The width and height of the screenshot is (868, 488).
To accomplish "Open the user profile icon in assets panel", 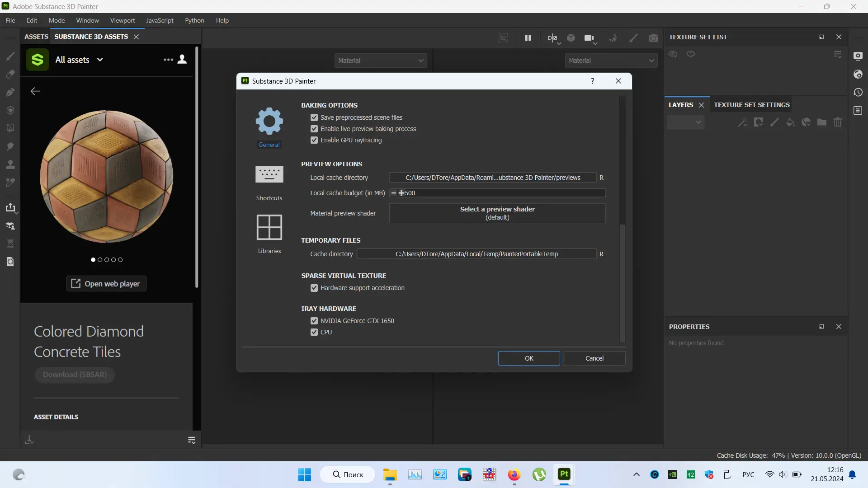I will pos(182,59).
